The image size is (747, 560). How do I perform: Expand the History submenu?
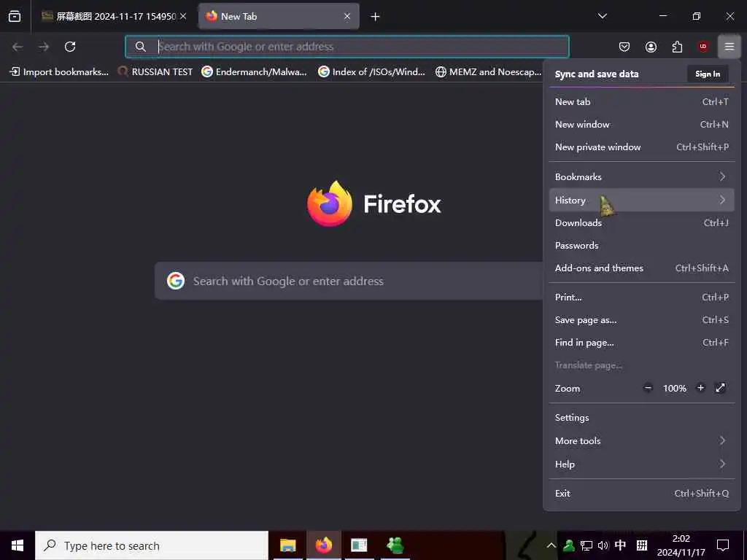click(x=642, y=200)
